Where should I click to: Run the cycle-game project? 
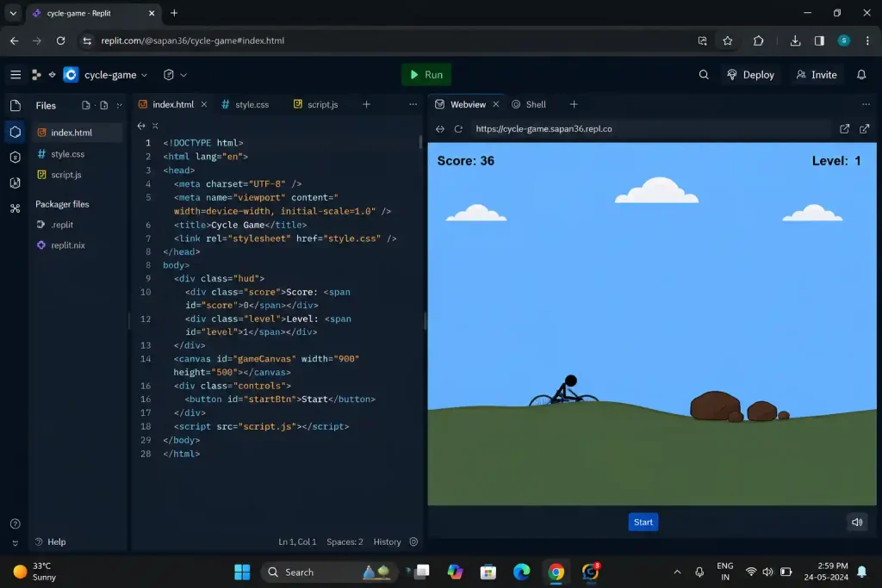pyautogui.click(x=426, y=75)
